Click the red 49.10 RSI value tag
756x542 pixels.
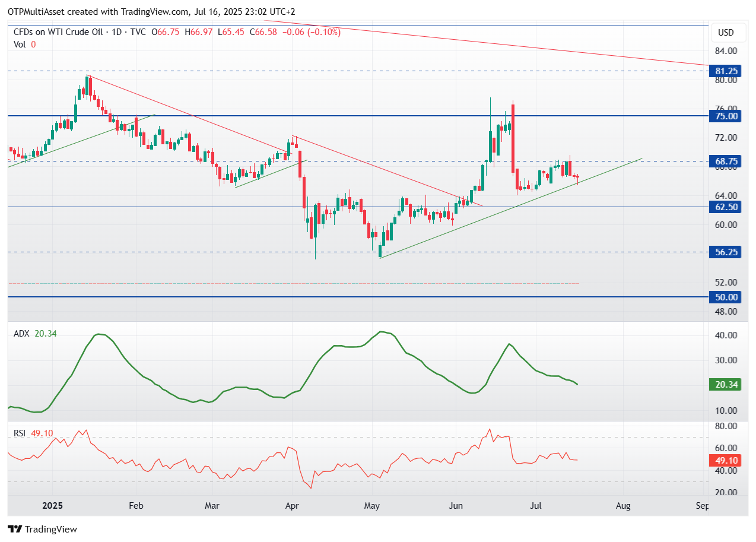tap(726, 460)
